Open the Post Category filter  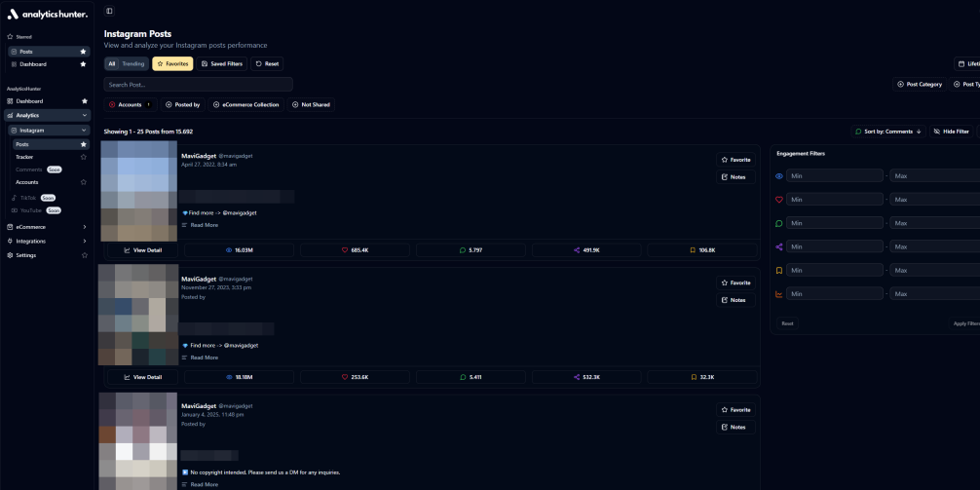click(x=920, y=85)
